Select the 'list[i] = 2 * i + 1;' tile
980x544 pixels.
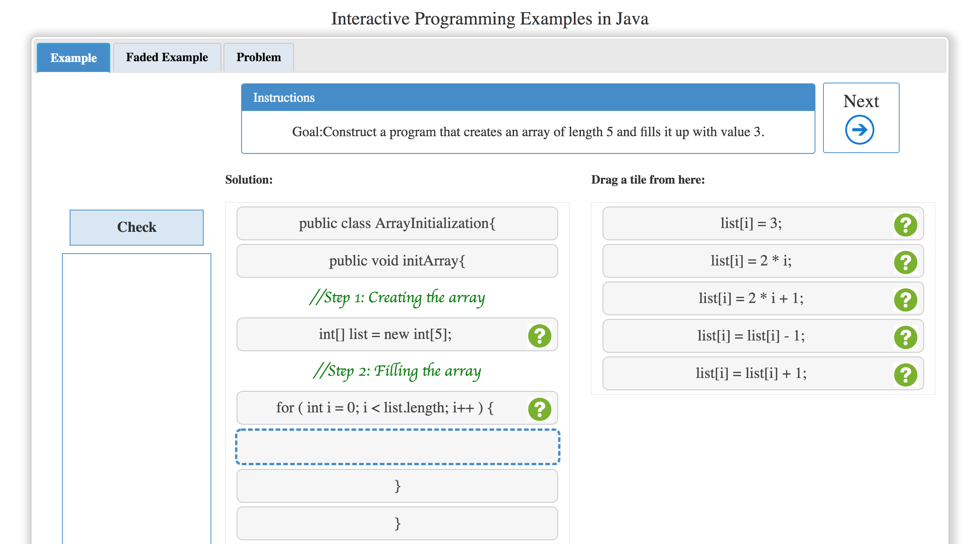(763, 298)
